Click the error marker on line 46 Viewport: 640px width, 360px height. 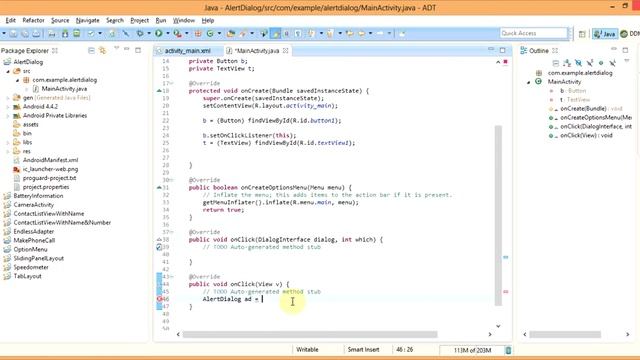point(160,299)
